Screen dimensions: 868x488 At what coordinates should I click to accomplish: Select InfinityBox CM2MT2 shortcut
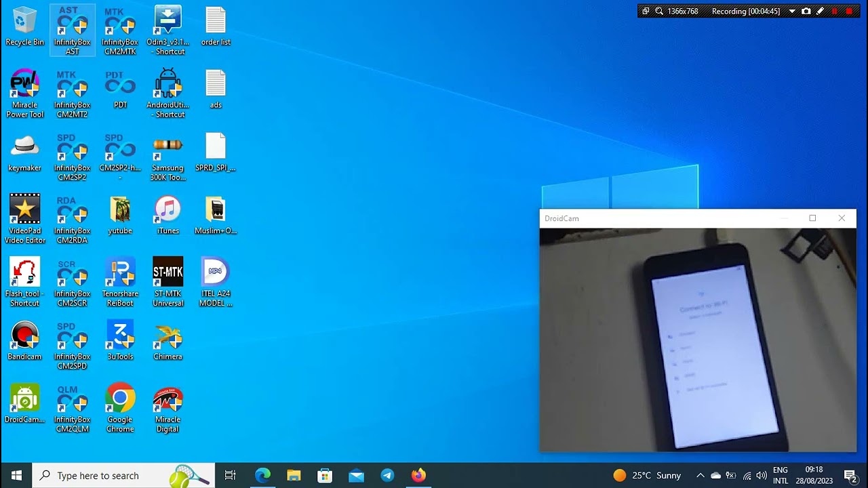click(73, 94)
